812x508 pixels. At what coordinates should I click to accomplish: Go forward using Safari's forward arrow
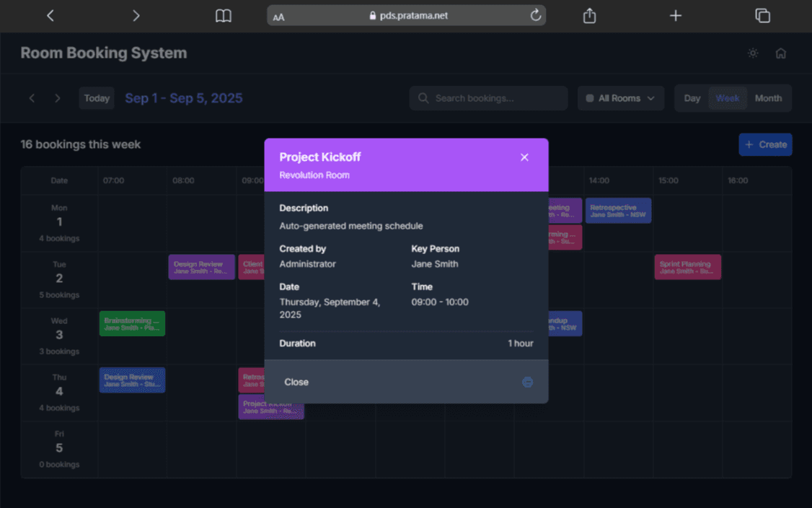(136, 16)
